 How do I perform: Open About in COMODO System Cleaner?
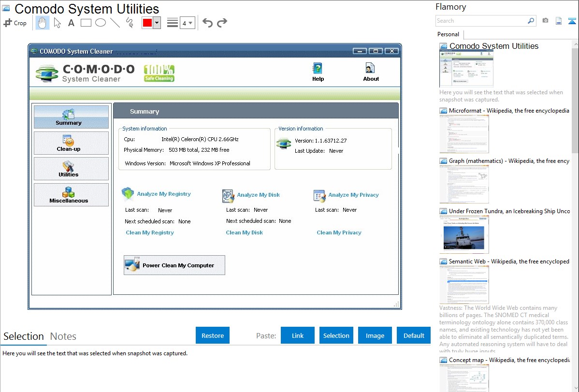[x=371, y=72]
